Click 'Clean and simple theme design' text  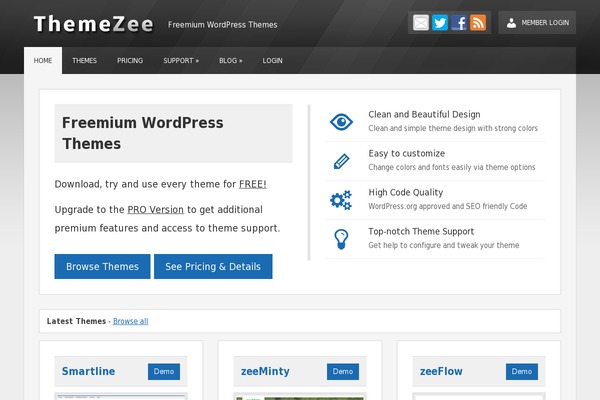453,128
